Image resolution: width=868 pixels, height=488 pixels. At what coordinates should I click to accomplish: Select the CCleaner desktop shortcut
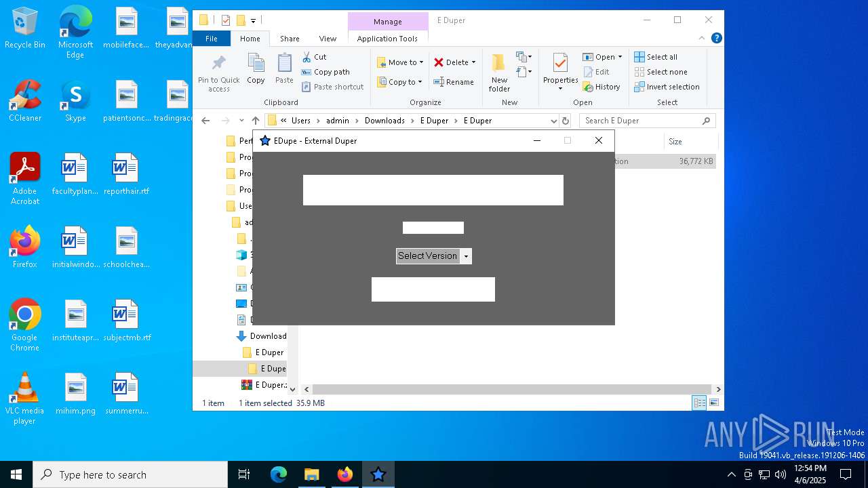[x=25, y=101]
